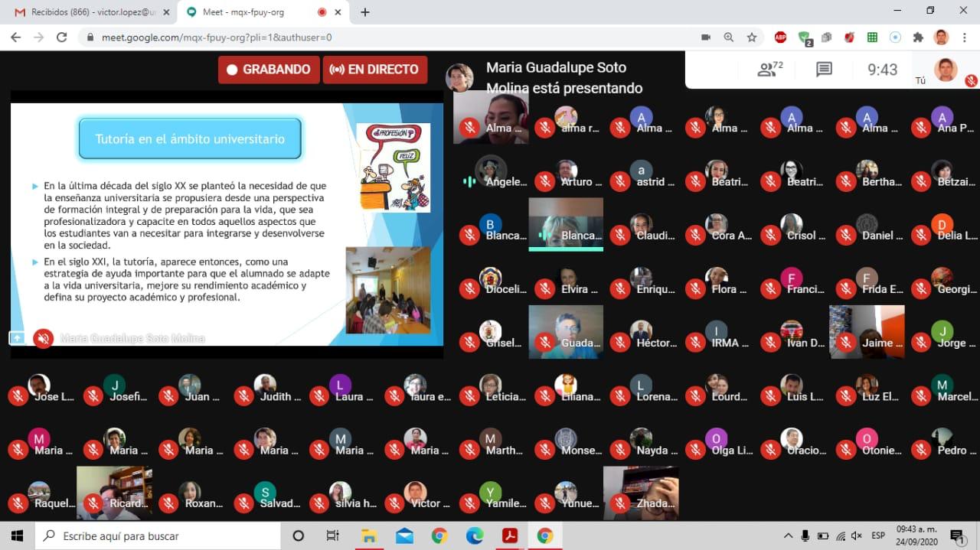Open the green shield extension with badge 2
The height and width of the screenshot is (550, 980).
804,37
